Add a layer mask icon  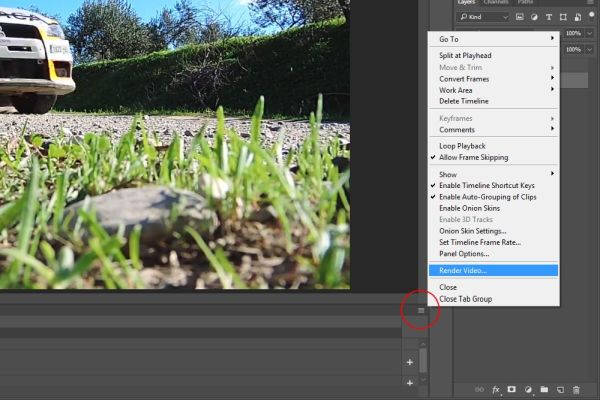point(512,390)
